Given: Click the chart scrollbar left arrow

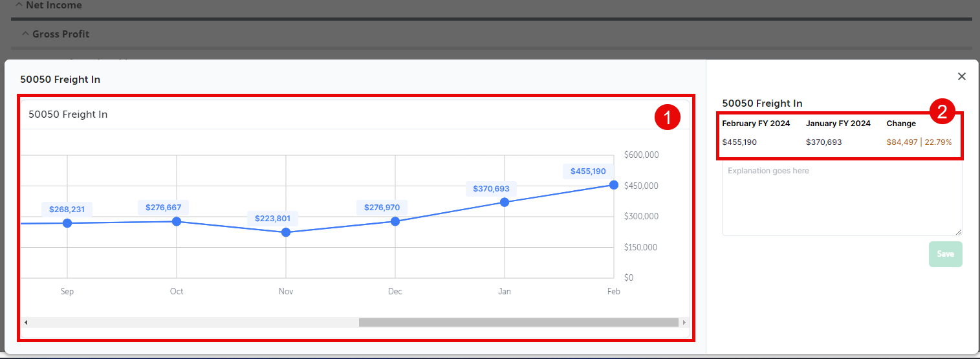Looking at the screenshot, I should click(27, 322).
